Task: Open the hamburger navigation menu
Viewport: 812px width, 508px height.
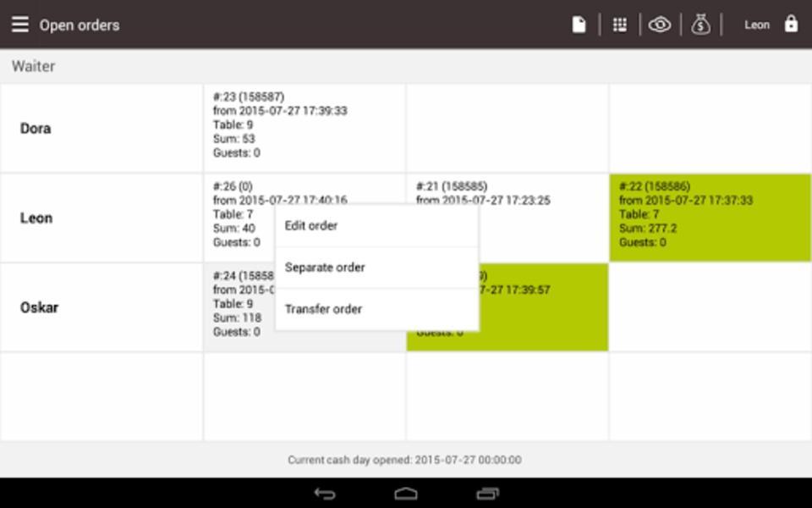Action: click(20, 25)
